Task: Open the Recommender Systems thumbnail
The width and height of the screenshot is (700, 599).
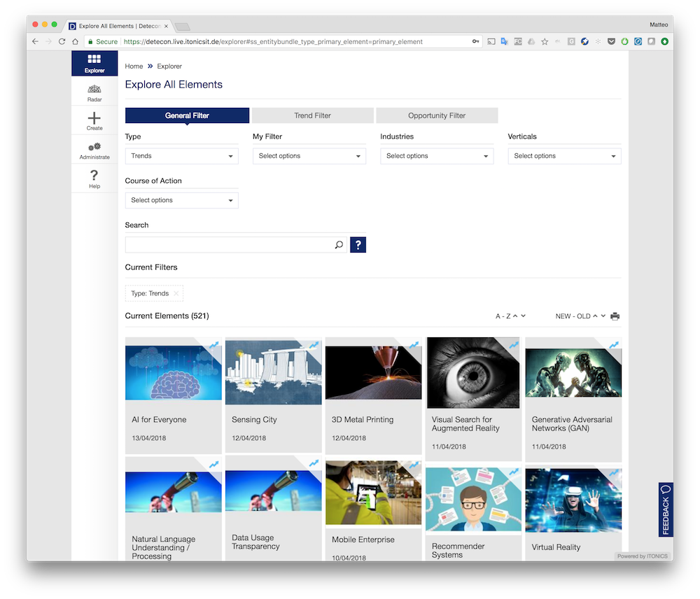Action: tap(474, 499)
